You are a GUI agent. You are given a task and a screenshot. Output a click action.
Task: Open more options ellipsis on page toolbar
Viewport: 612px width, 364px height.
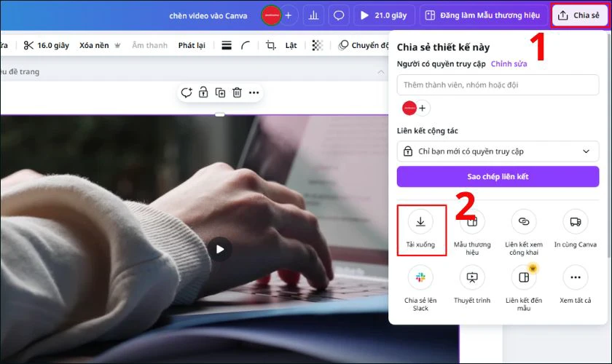[x=254, y=92]
